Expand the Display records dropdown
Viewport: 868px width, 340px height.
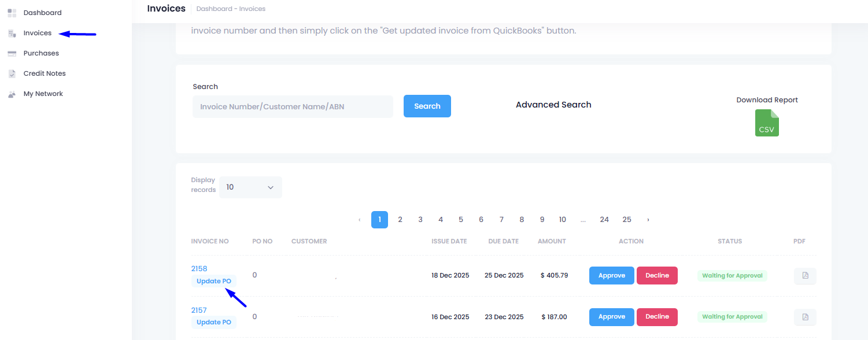click(x=250, y=187)
